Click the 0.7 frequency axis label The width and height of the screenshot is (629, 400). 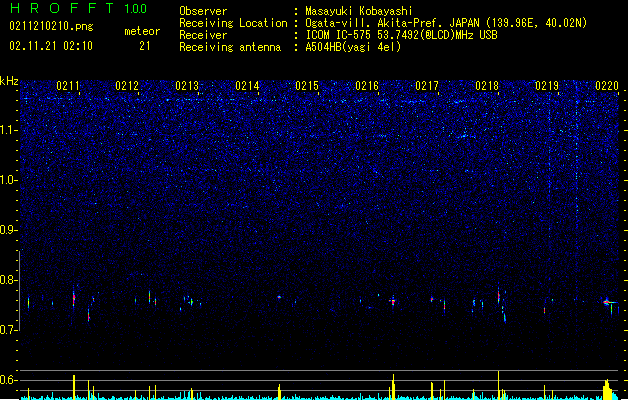click(9, 330)
